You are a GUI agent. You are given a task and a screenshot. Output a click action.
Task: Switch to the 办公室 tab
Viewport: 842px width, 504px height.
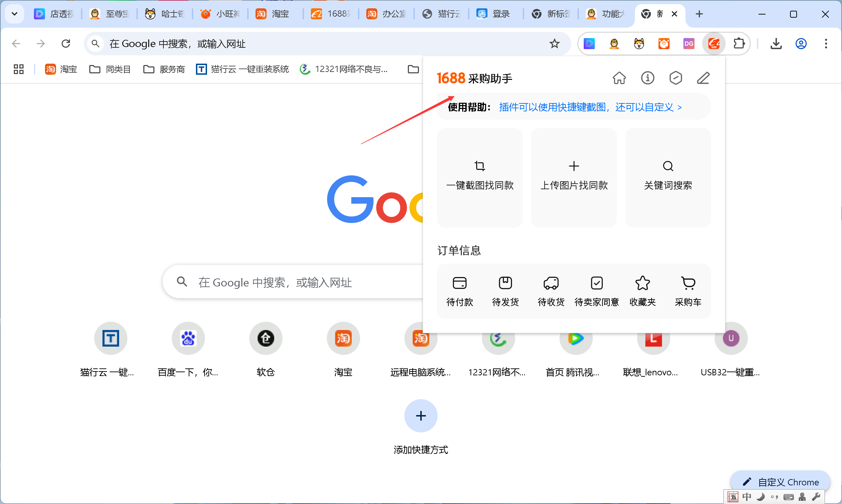tap(386, 14)
